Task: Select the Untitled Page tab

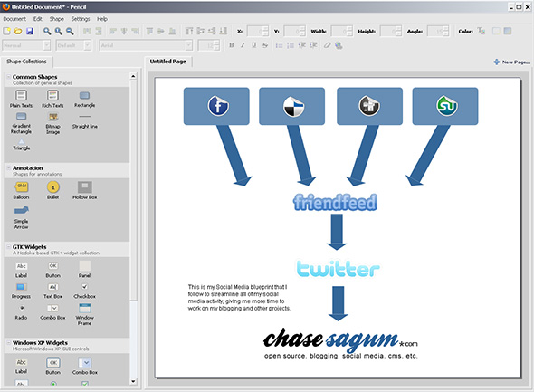Action: click(x=168, y=62)
